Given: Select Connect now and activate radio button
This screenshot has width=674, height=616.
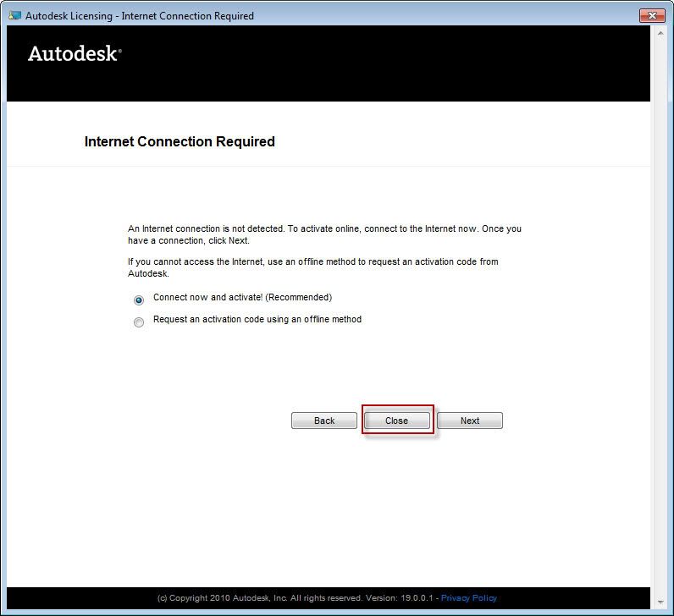Looking at the screenshot, I should point(138,300).
